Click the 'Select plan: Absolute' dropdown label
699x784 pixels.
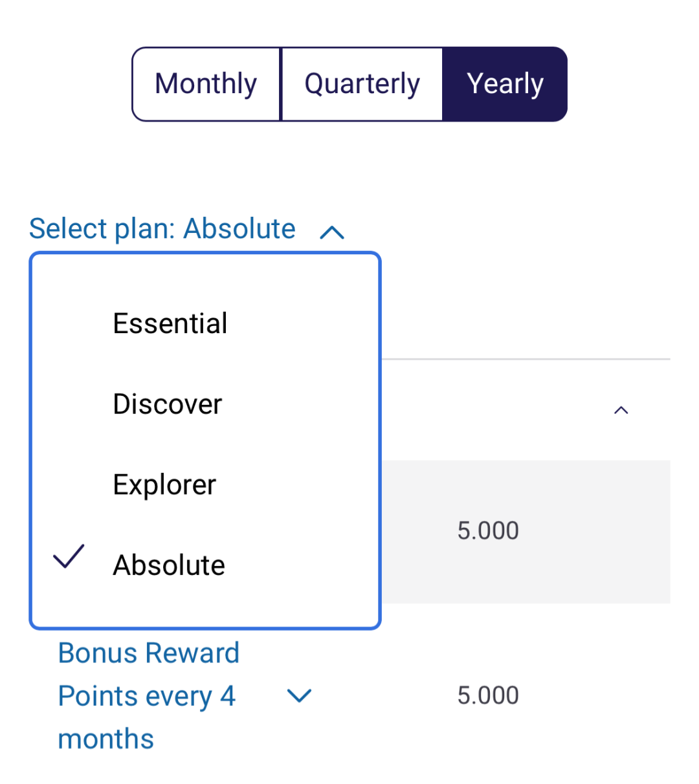[x=162, y=229]
